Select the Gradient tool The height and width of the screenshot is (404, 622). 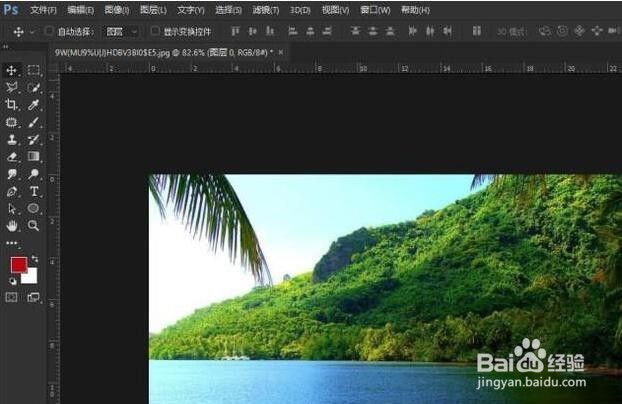[x=33, y=156]
